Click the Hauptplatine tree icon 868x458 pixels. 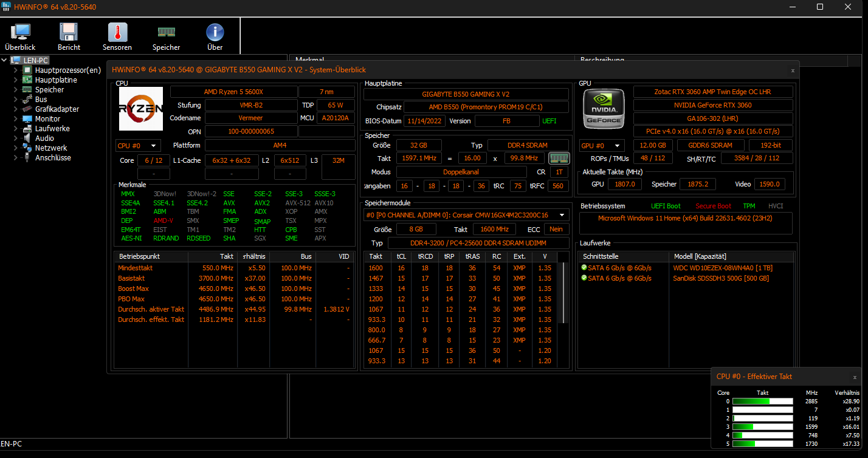point(27,80)
